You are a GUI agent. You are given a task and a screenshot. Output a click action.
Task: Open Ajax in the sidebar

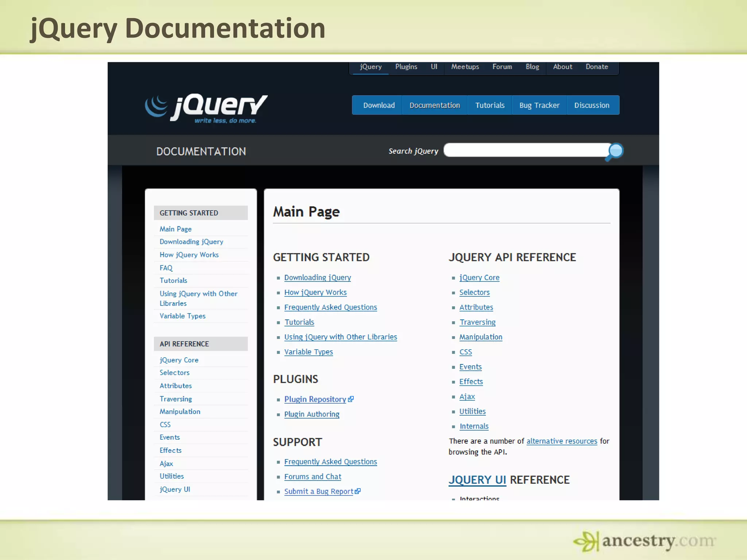coord(166,464)
